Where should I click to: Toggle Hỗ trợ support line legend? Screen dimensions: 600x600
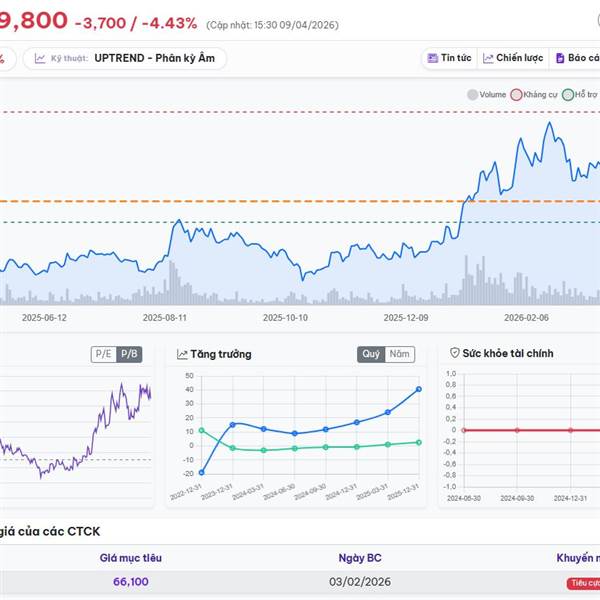[x=568, y=95]
